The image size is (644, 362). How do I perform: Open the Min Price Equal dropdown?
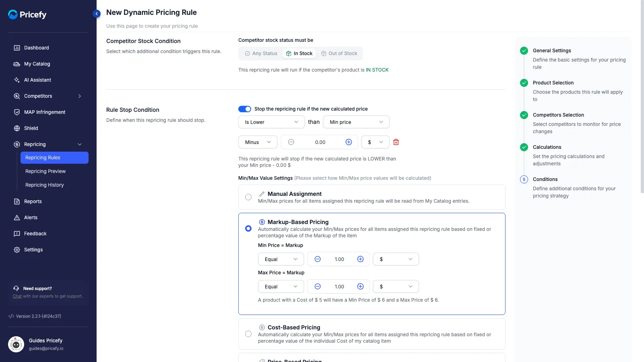point(281,259)
